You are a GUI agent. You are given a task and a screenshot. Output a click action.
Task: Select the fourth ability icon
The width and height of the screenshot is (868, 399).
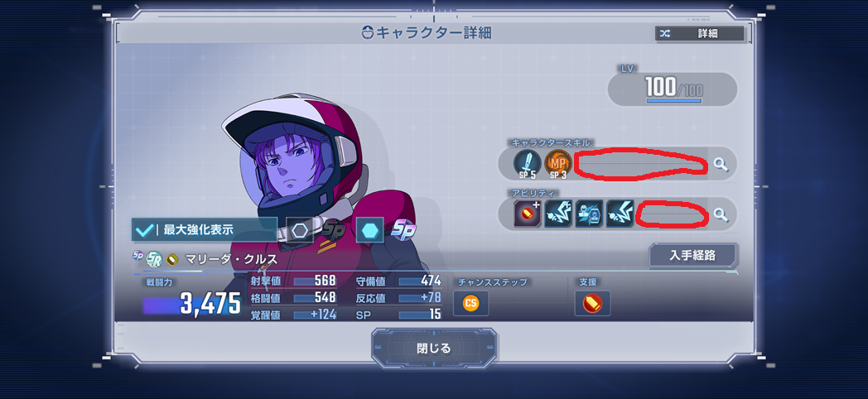coord(620,214)
